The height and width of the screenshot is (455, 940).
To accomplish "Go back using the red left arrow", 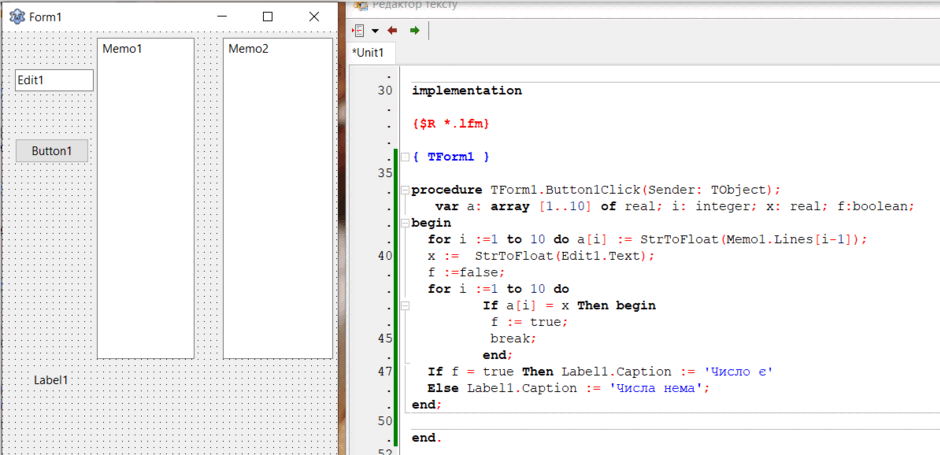I will [393, 31].
